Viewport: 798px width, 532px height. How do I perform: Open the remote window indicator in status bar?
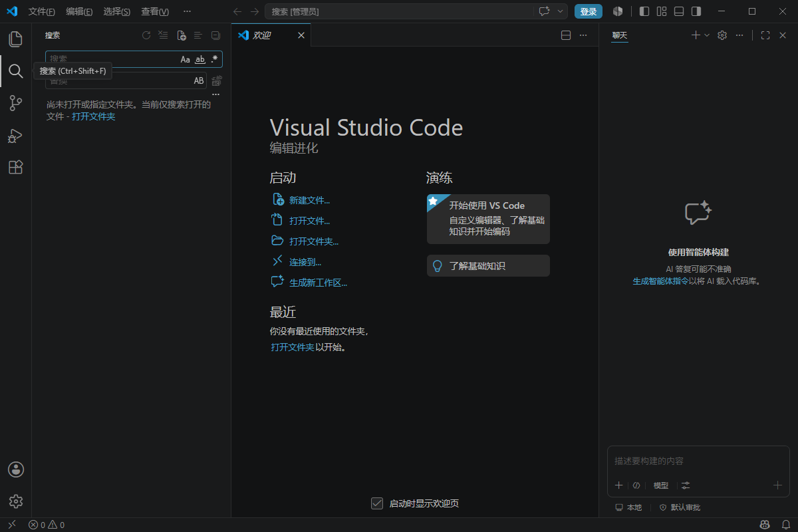pyautogui.click(x=11, y=525)
